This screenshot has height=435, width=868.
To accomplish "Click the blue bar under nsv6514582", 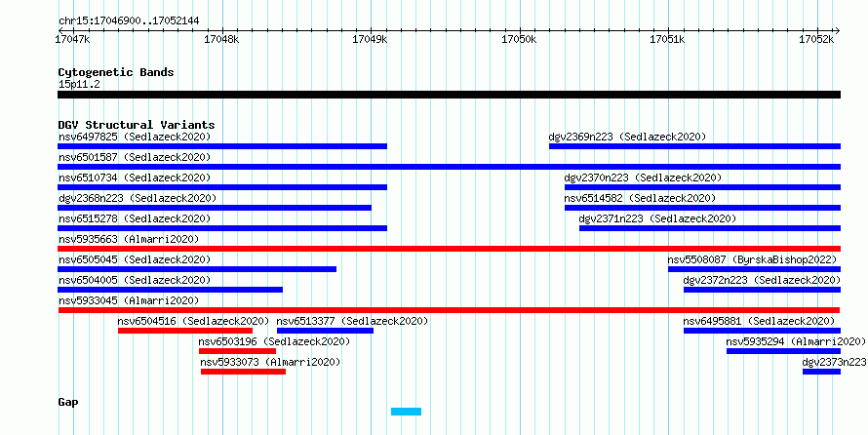I will click(x=702, y=208).
